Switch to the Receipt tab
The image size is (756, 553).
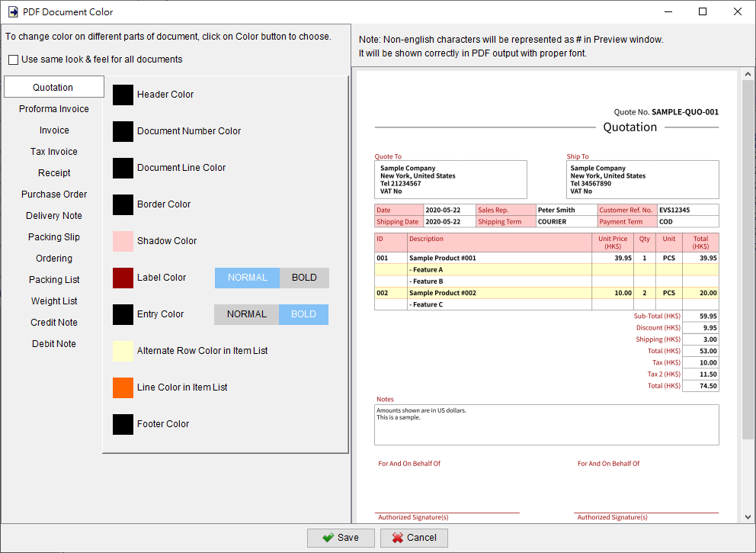pos(53,172)
